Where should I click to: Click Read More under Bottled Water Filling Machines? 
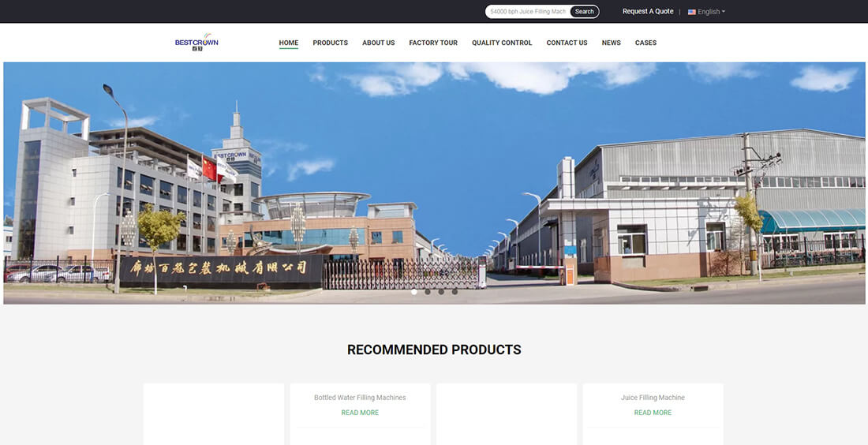[x=360, y=413]
